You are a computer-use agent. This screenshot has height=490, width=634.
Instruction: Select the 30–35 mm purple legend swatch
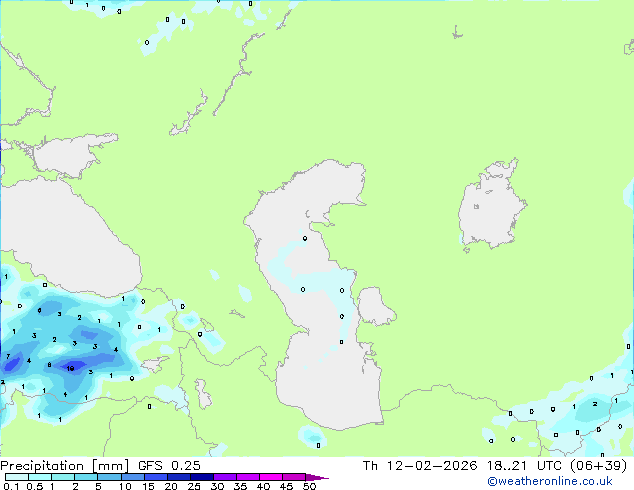coord(224,477)
